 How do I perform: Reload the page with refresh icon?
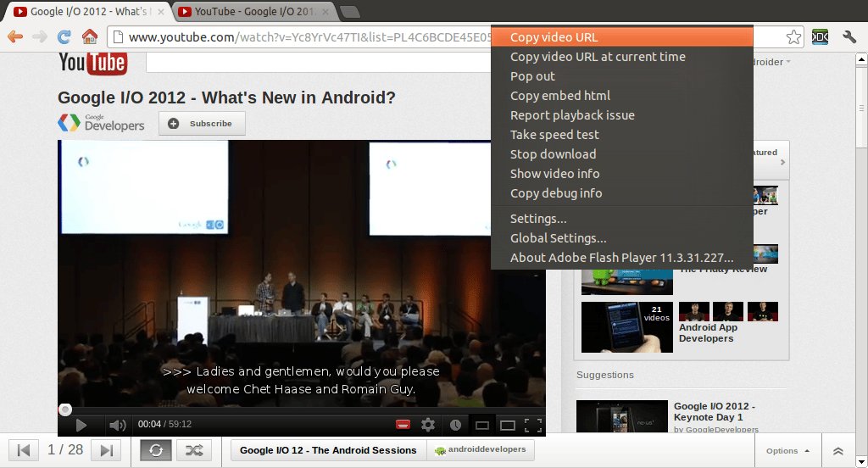64,37
